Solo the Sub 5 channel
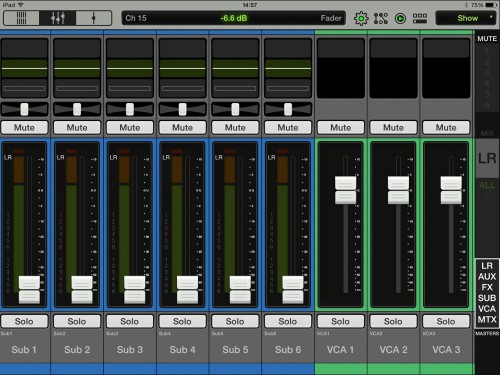The height and width of the screenshot is (375, 500). pos(235,321)
